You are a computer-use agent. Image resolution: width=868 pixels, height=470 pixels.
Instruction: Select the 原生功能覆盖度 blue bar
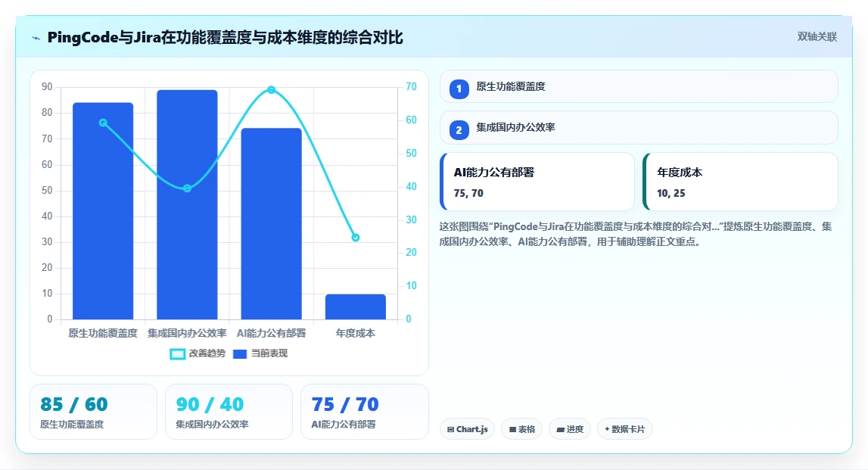click(103, 211)
